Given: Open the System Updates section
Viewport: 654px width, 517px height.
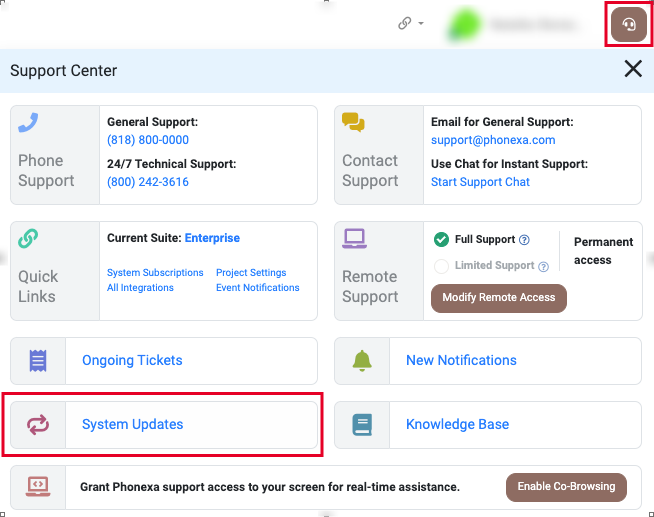Looking at the screenshot, I should click(133, 425).
